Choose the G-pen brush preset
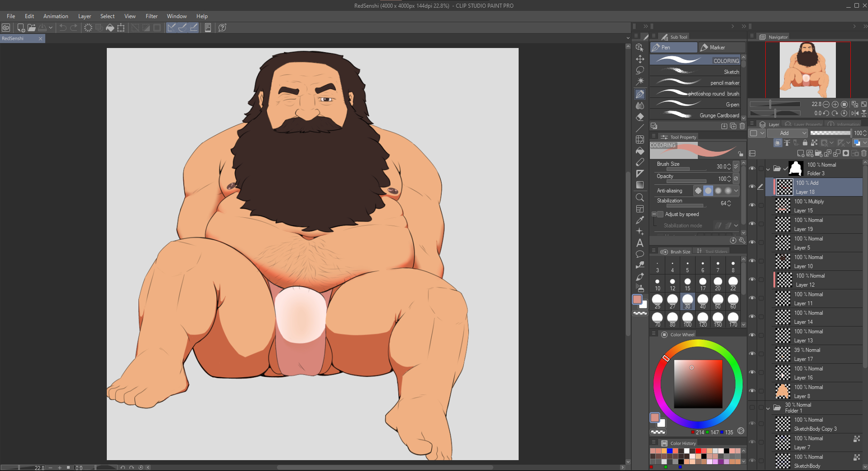Screen dimensions: 868x471 click(696, 105)
